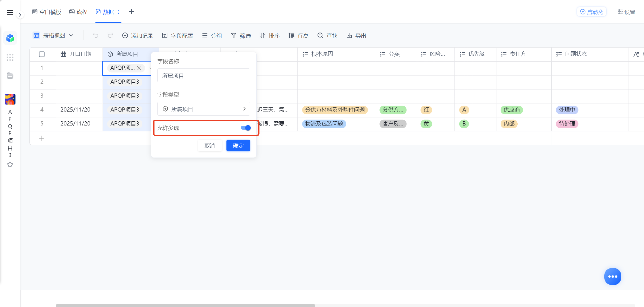Click the 供应商 responsibility tag
This screenshot has height=307, width=644.
512,110
